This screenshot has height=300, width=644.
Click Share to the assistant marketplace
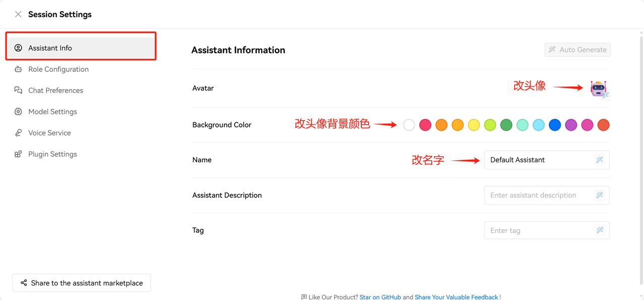(x=82, y=283)
